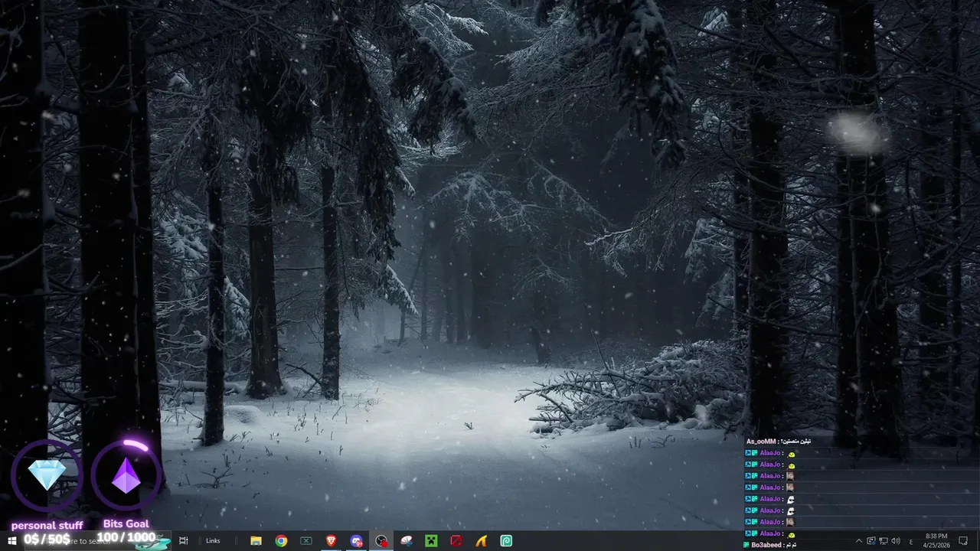Open Task View from the taskbar
This screenshot has height=551, width=980.
tap(184, 541)
